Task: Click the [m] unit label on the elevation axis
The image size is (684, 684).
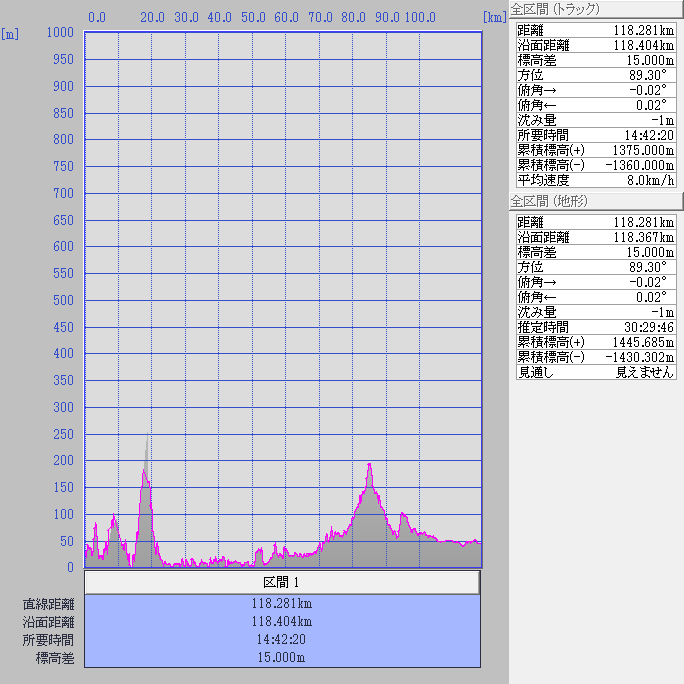Action: click(x=10, y=34)
